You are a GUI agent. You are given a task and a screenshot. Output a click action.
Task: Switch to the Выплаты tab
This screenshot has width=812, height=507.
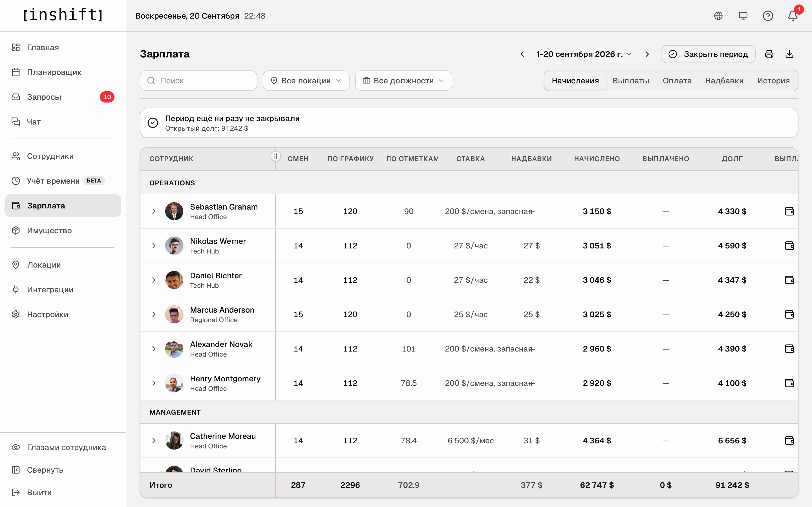(630, 81)
